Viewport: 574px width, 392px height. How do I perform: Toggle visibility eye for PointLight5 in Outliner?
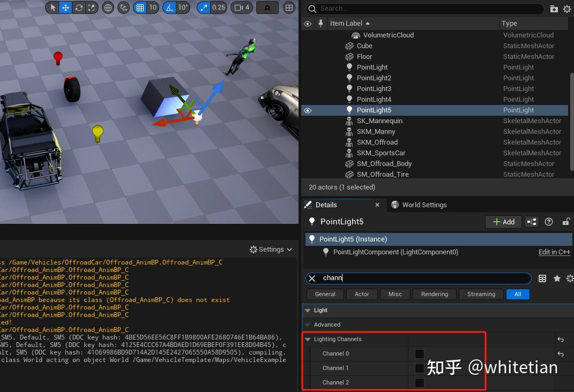click(307, 110)
